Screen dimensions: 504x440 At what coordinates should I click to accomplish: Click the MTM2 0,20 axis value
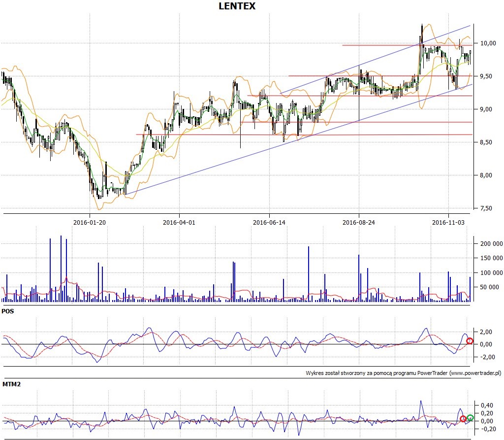(487, 413)
